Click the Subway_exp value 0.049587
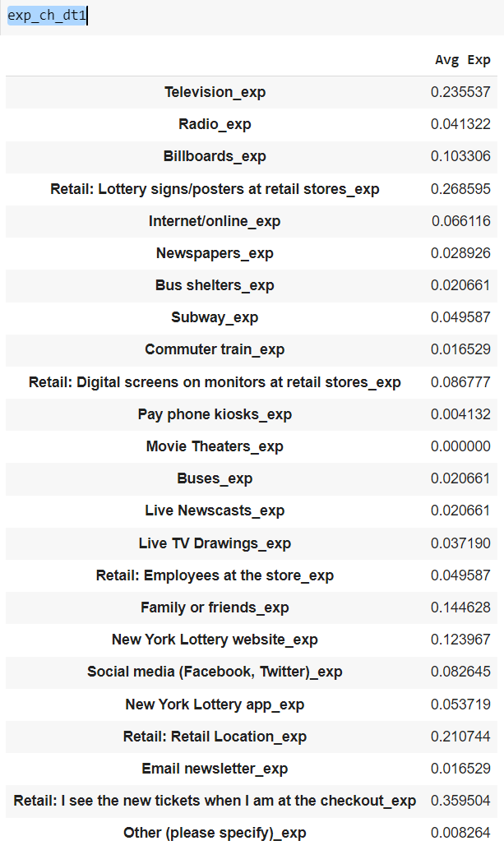Viewport: 504px width, 850px height. point(460,317)
